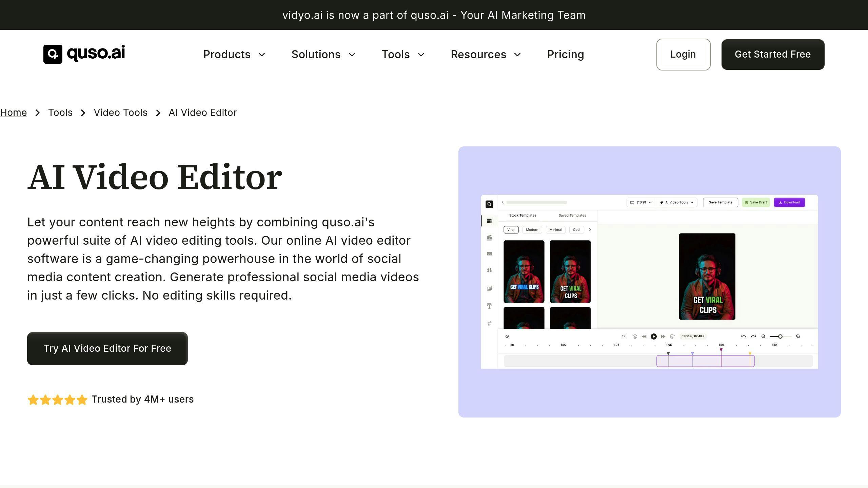The height and width of the screenshot is (488, 868).
Task: Click the magenta playhead marker at 1:08
Action: point(721,350)
